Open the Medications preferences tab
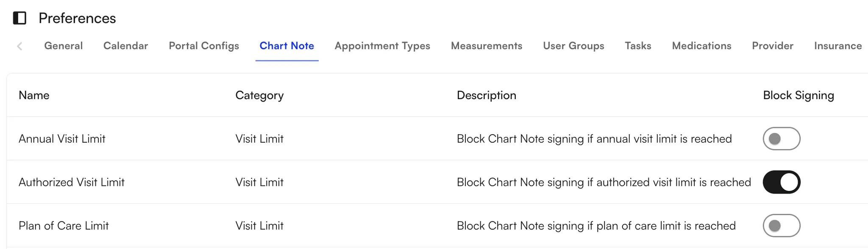868x249 pixels. (701, 46)
